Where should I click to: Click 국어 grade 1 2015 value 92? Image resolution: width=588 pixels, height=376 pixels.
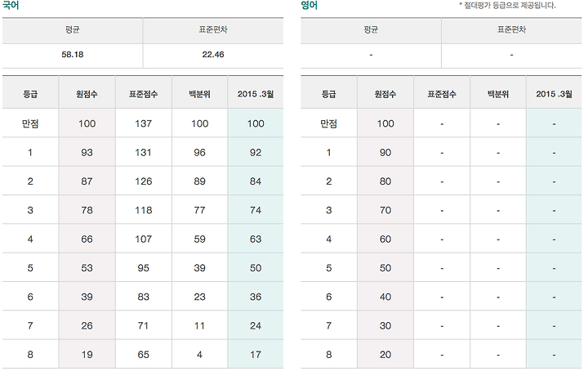(256, 152)
